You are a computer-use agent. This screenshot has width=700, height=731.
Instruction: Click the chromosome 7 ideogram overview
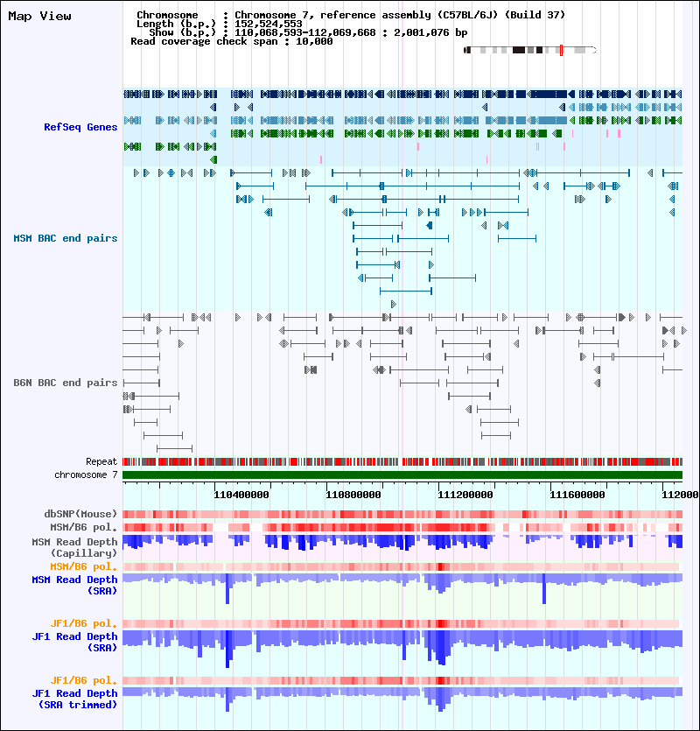pos(530,50)
